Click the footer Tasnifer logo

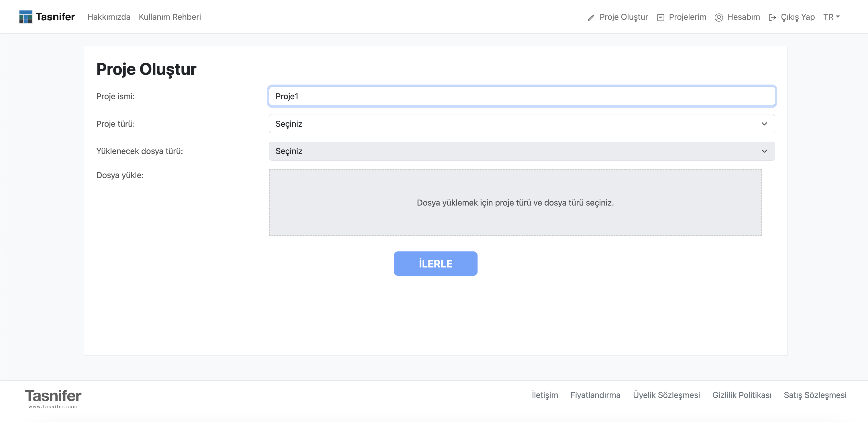(53, 398)
